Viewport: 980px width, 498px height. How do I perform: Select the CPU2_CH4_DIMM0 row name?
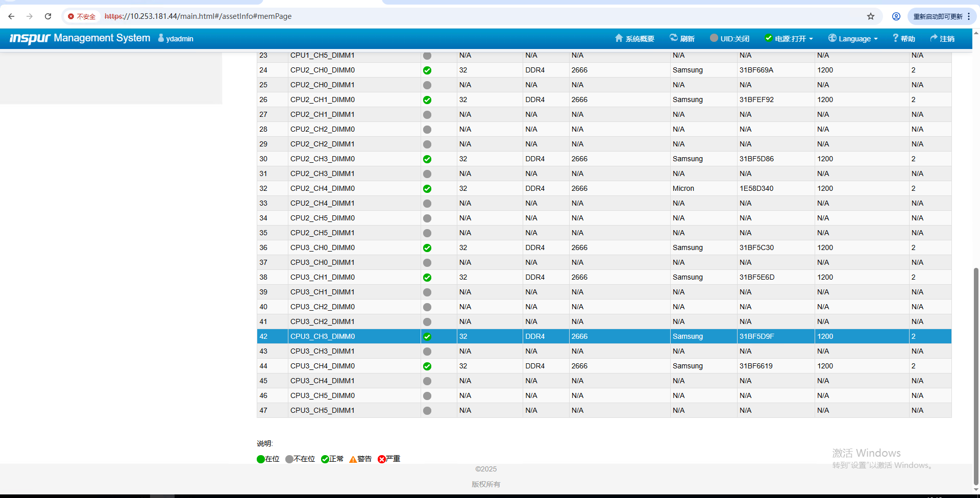coord(323,188)
